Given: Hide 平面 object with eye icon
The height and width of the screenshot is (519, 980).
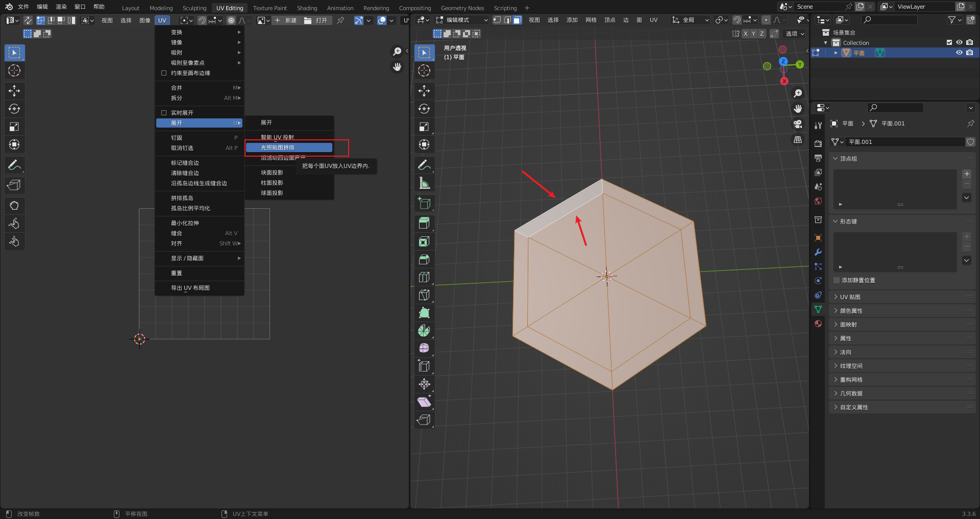Looking at the screenshot, I should click(959, 53).
